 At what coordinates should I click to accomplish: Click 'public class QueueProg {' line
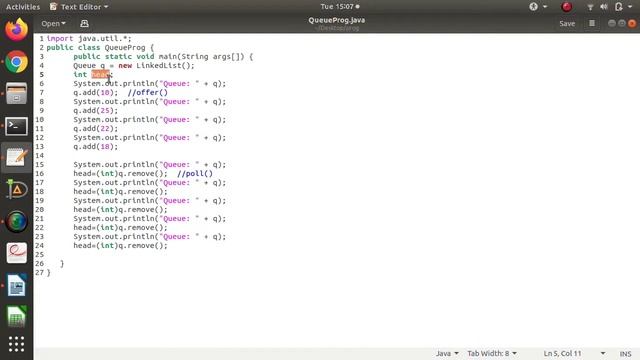(x=100, y=47)
